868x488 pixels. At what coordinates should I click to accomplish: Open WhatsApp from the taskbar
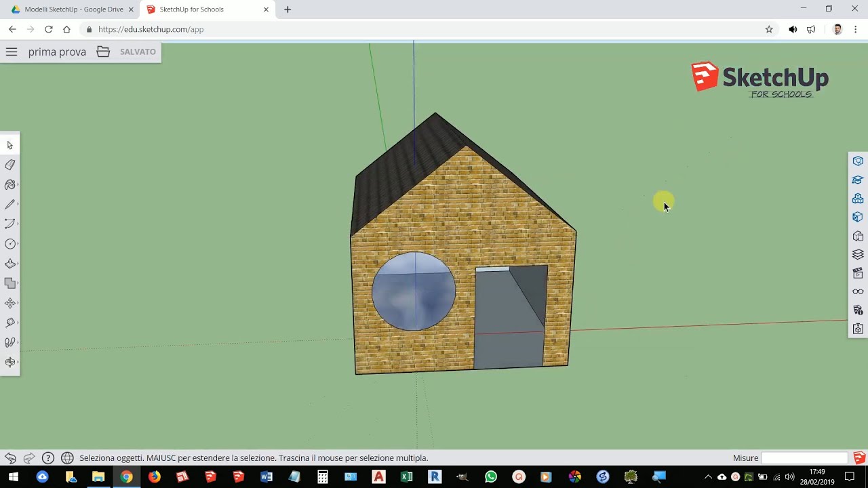click(491, 477)
